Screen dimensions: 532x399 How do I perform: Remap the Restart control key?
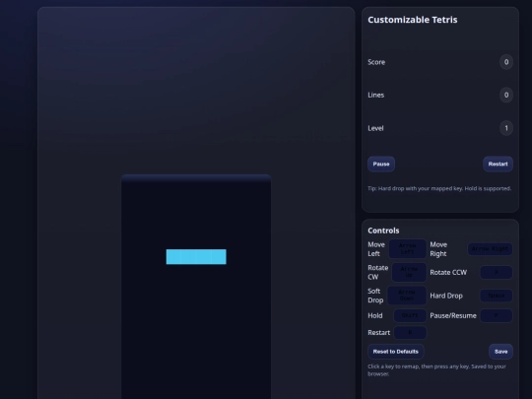click(410, 333)
